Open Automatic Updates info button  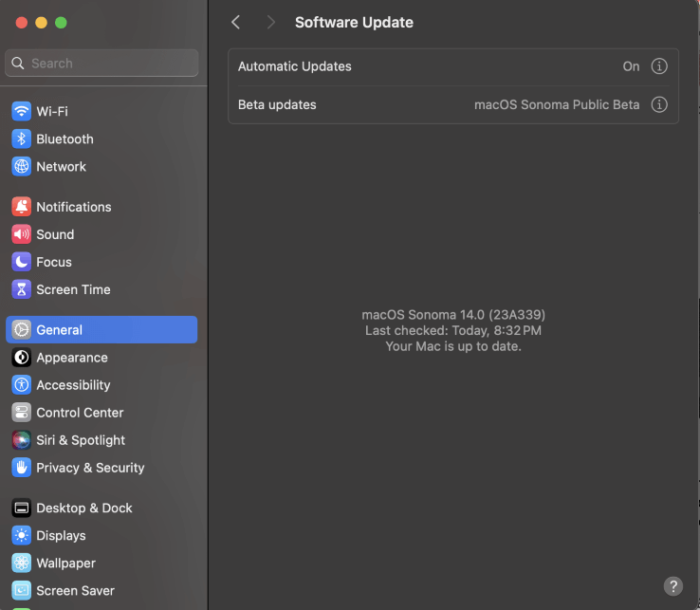[x=659, y=66]
